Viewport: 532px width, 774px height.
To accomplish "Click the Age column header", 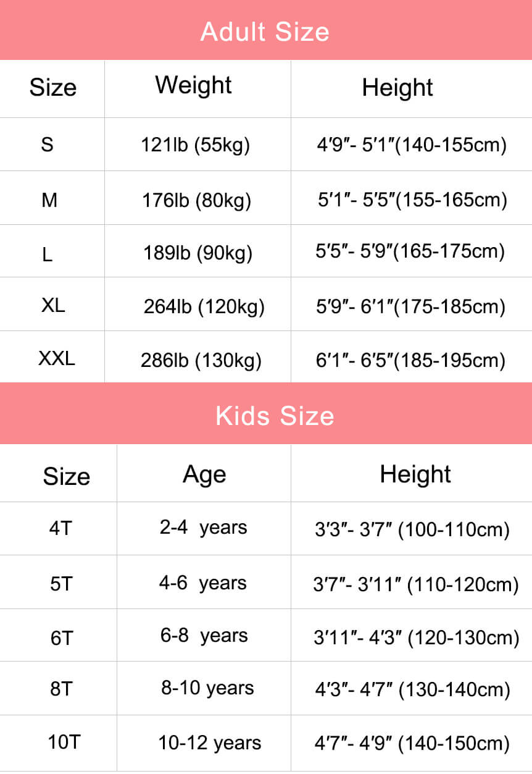I will [x=204, y=474].
